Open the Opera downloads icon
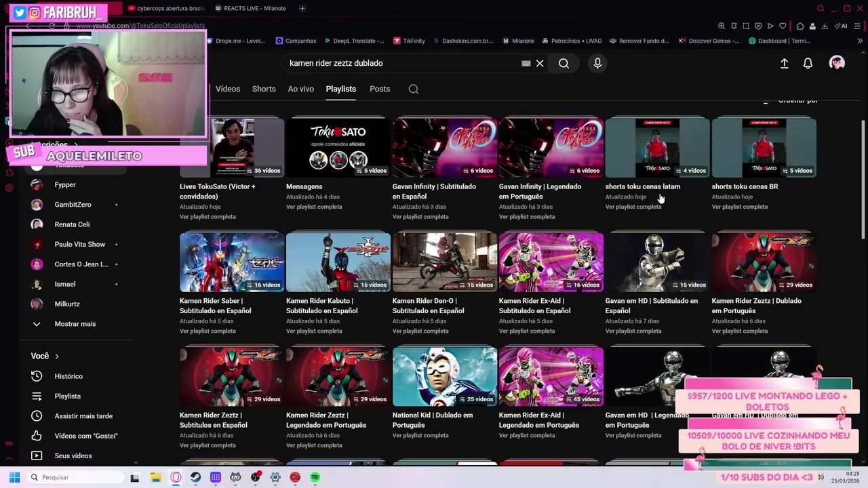 [x=825, y=26]
